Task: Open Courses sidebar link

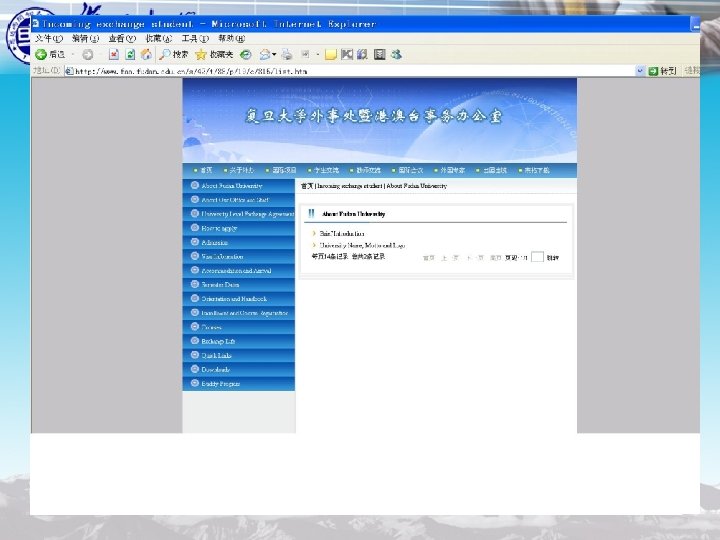Action: tap(211, 327)
